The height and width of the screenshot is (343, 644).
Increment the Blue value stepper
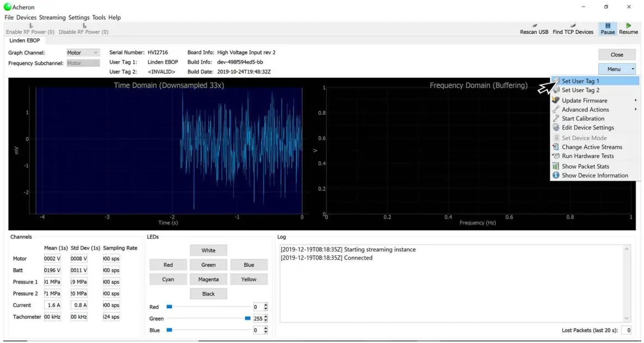tap(264, 327)
